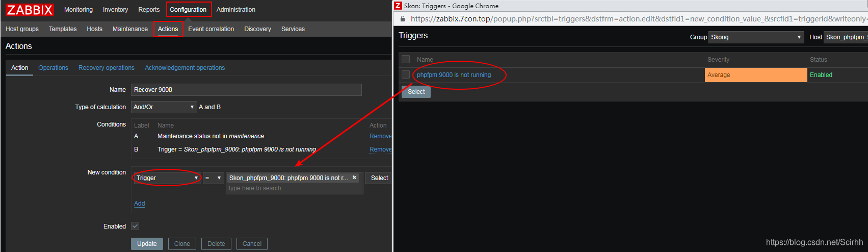
Task: Click the Add condition link
Action: click(139, 204)
